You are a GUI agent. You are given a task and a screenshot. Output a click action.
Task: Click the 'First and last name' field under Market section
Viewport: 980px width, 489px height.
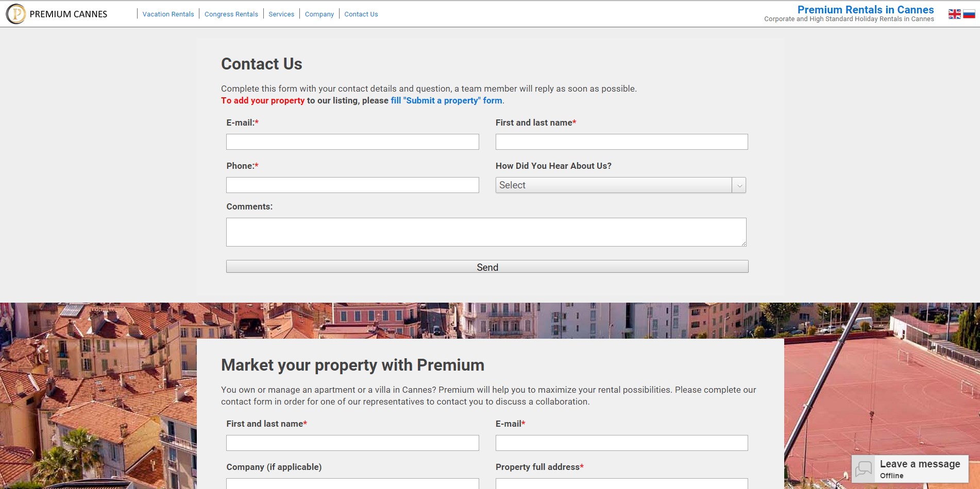point(352,443)
